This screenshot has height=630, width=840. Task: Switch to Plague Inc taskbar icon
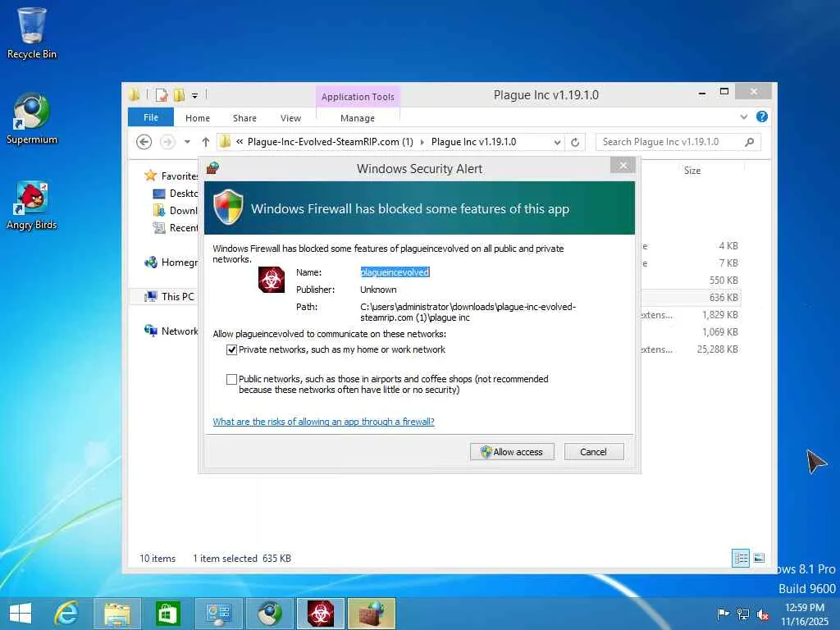pyautogui.click(x=321, y=614)
